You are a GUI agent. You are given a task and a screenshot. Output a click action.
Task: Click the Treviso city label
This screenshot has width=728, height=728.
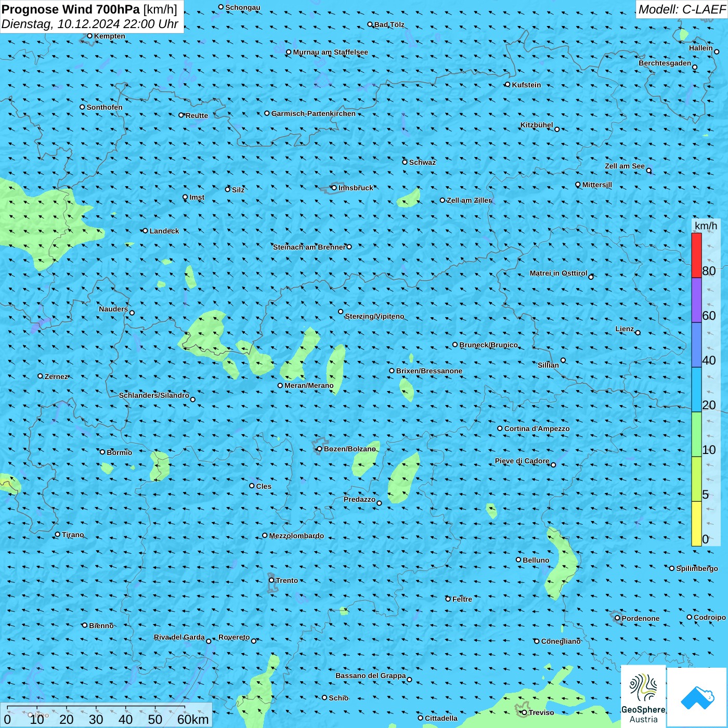click(x=541, y=712)
